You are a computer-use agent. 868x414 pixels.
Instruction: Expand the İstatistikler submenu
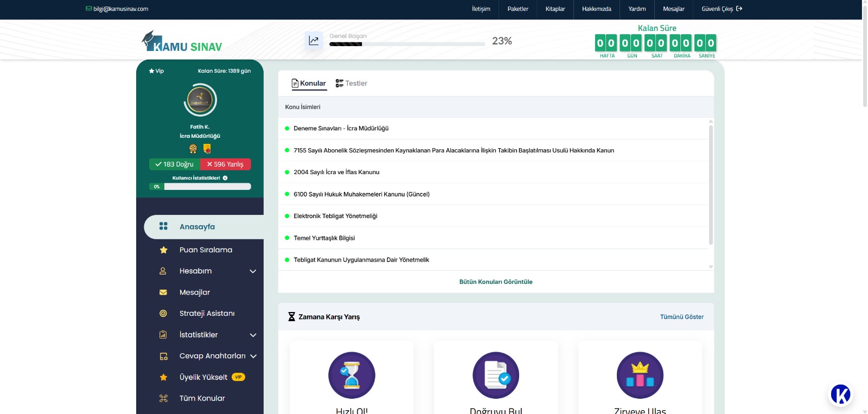tap(253, 335)
